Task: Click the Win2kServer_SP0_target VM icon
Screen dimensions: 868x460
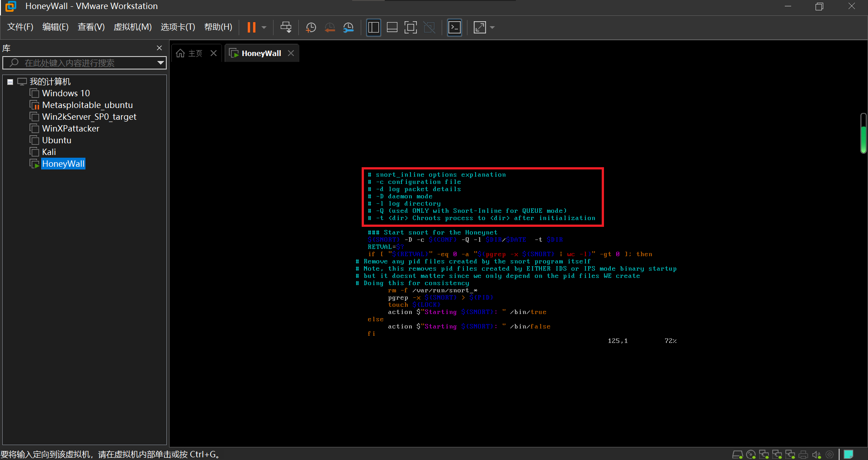Action: 34,117
